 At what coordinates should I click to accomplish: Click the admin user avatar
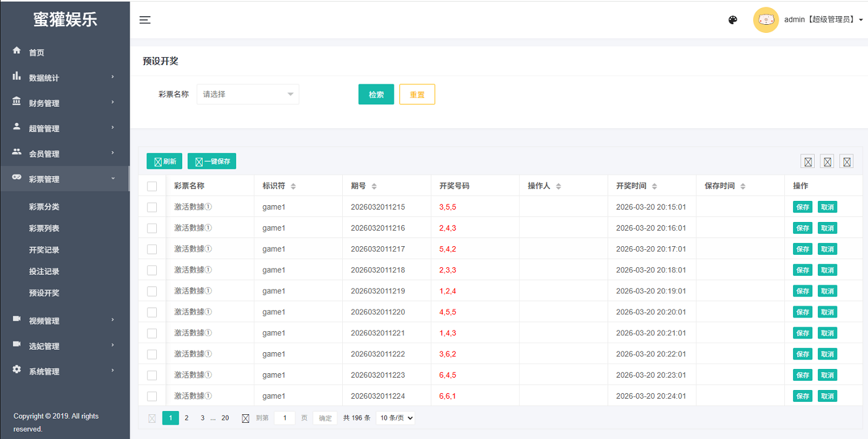(766, 20)
